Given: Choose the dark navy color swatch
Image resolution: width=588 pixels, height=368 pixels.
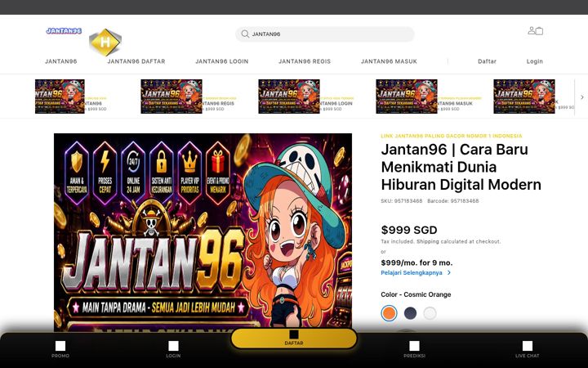Looking at the screenshot, I should click(x=410, y=313).
